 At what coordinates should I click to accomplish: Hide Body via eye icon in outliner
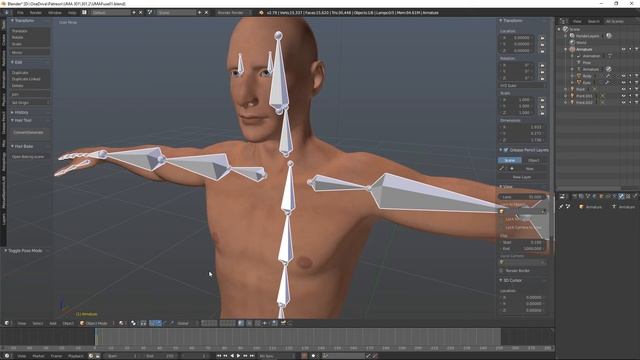click(x=624, y=76)
